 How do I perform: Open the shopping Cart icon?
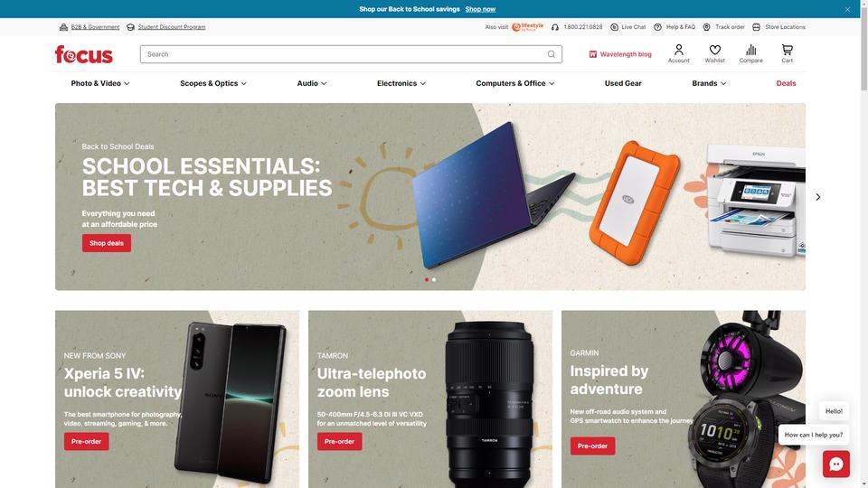coord(787,50)
